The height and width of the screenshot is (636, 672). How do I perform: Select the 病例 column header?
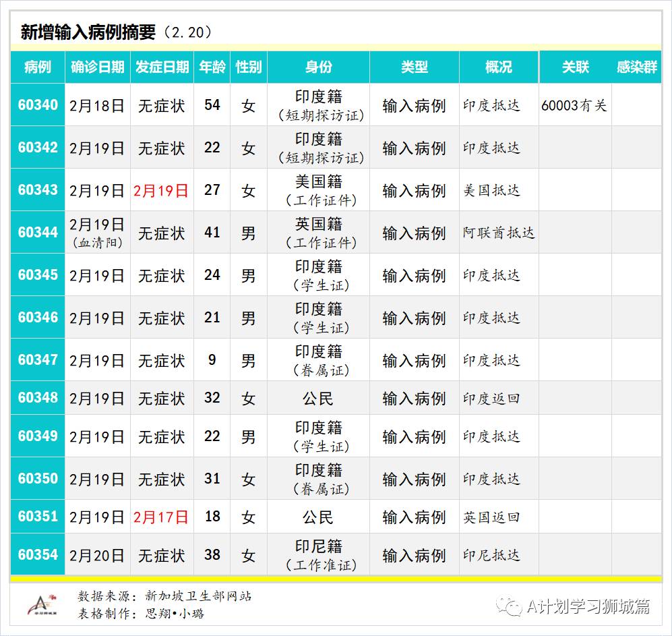pyautogui.click(x=37, y=67)
